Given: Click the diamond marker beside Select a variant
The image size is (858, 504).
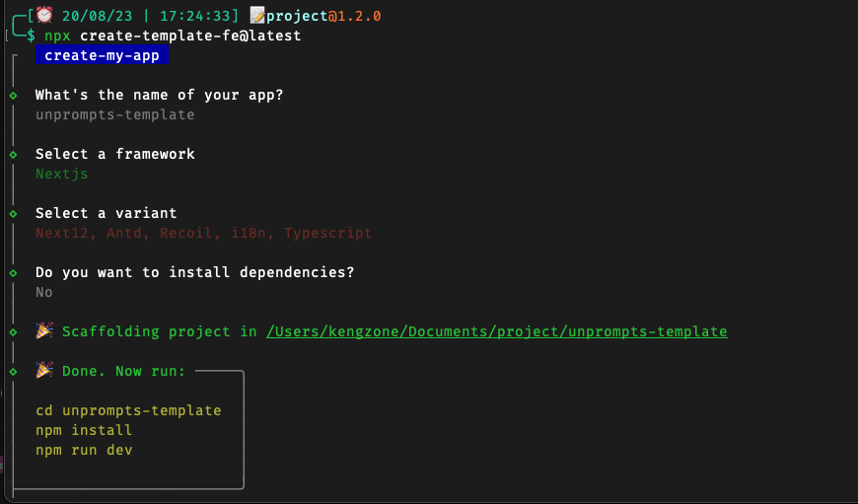Looking at the screenshot, I should pos(13,213).
